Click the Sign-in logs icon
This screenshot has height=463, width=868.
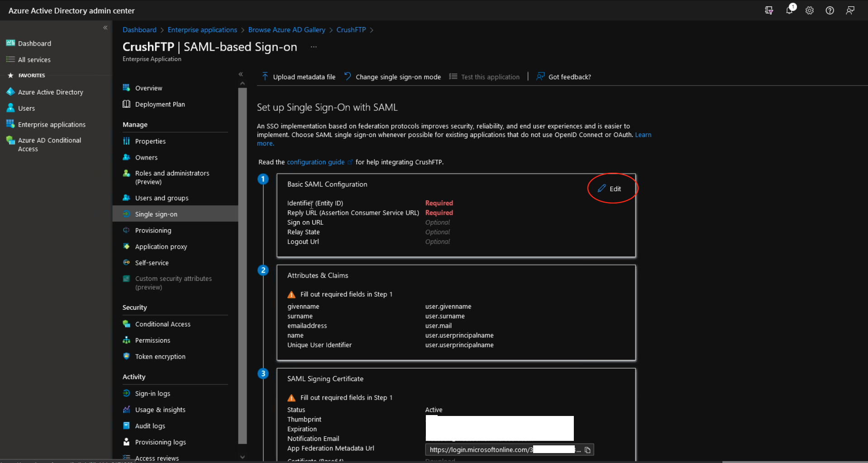point(126,393)
